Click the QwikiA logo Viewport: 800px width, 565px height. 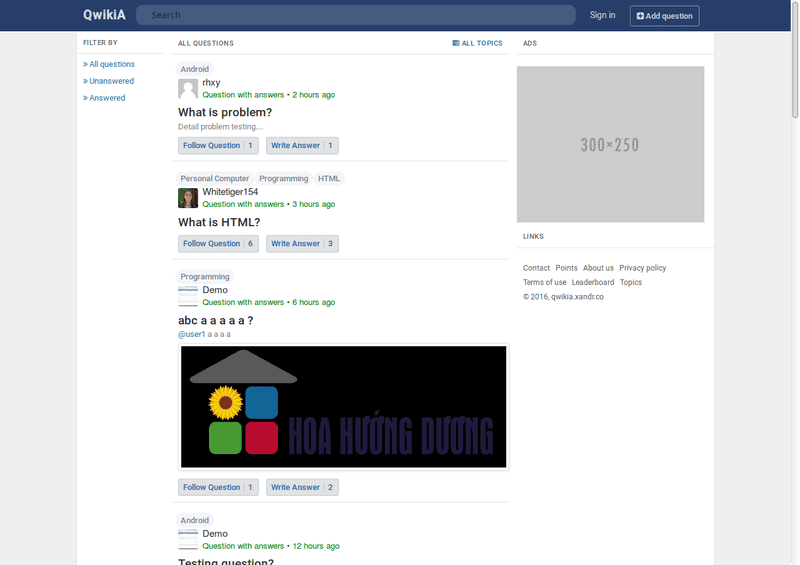click(104, 15)
